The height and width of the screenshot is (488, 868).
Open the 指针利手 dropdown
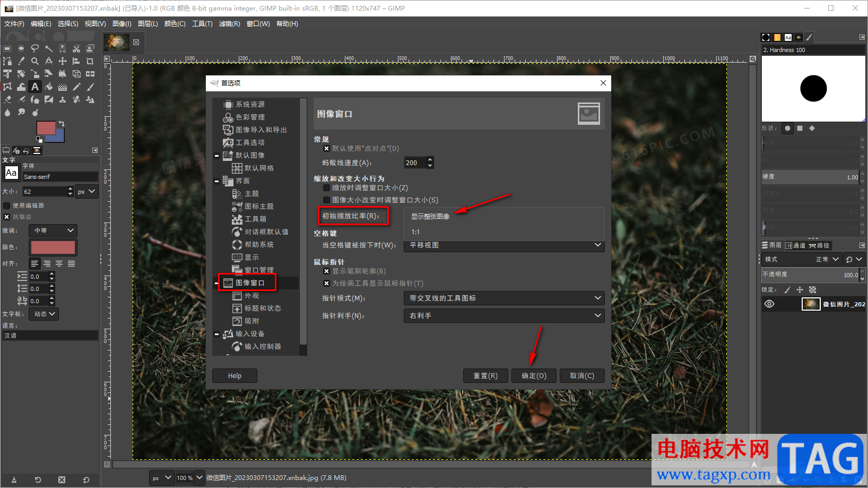[x=504, y=315]
